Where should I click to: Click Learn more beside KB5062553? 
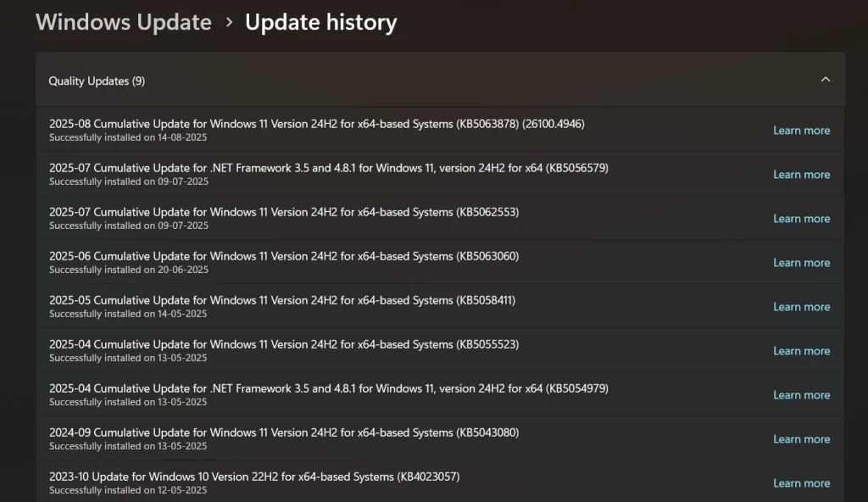click(x=801, y=219)
